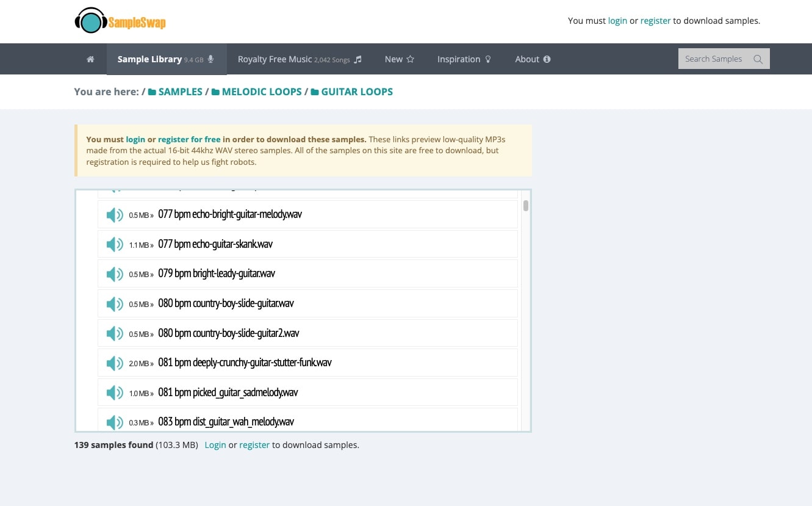Click the Search Samples input field
Image resolution: width=812 pixels, height=506 pixels.
click(714, 59)
